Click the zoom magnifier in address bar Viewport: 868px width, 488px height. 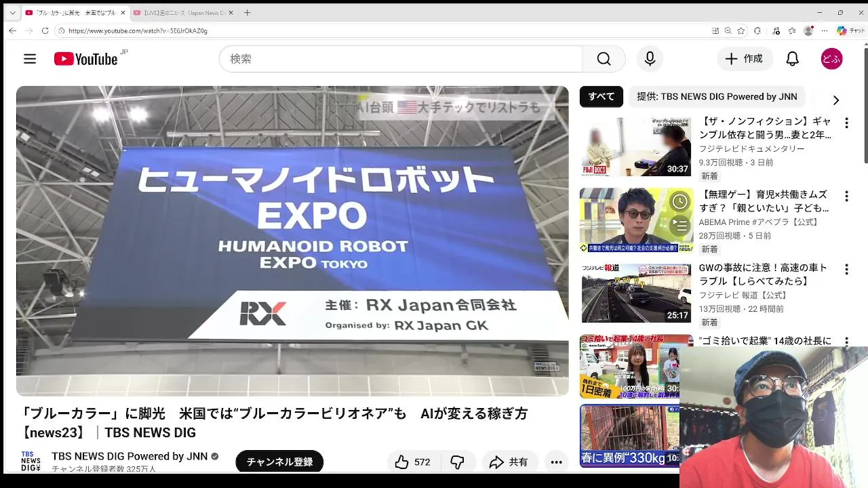(x=728, y=30)
